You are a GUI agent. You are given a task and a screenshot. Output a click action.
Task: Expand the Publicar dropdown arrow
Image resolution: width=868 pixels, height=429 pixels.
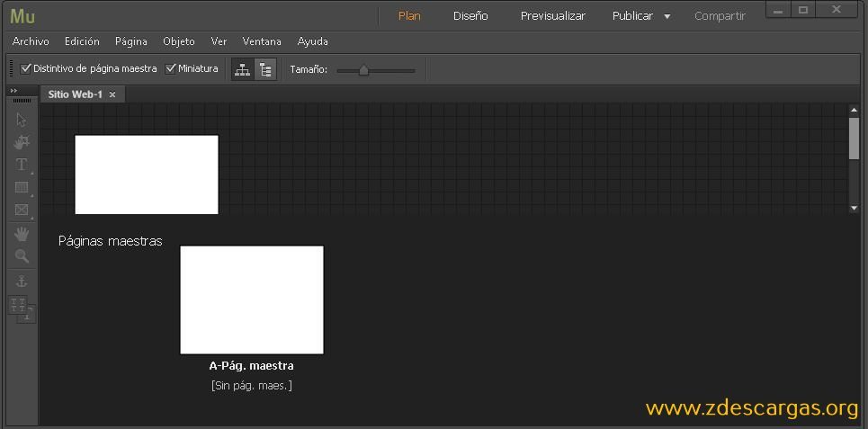click(667, 16)
